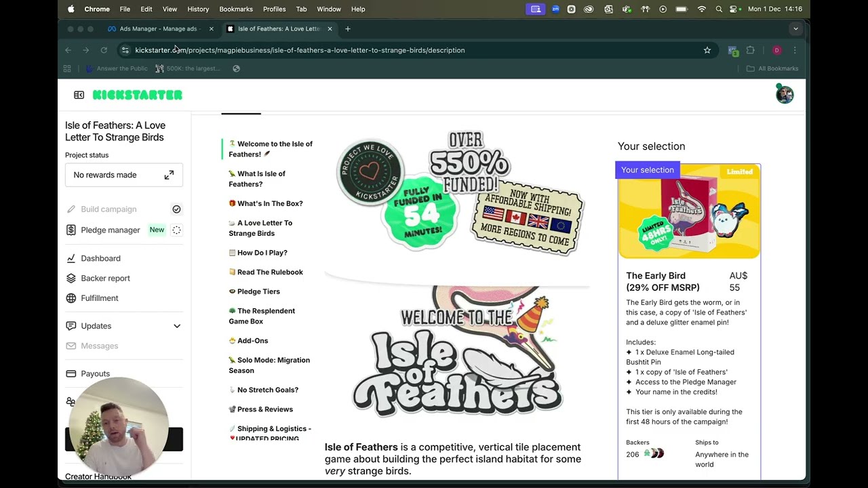Viewport: 868px width, 488px height.
Task: Click the Messages envelope icon
Action: pyautogui.click(x=71, y=346)
